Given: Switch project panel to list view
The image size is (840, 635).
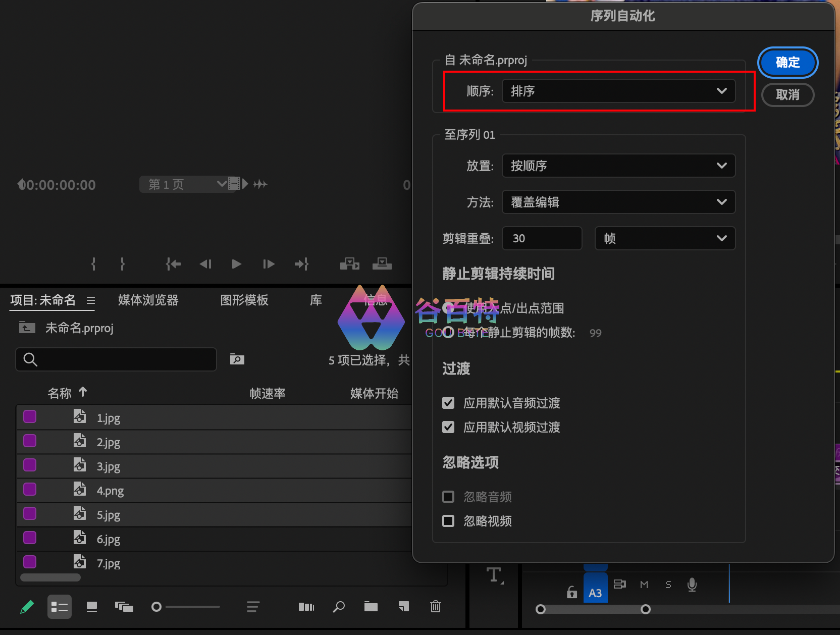Looking at the screenshot, I should click(60, 607).
